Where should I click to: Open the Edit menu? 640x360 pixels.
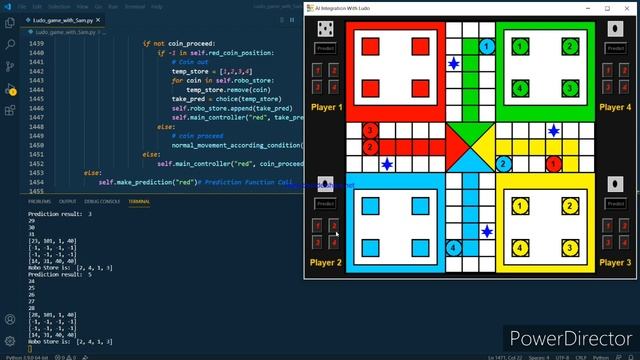[37, 7]
